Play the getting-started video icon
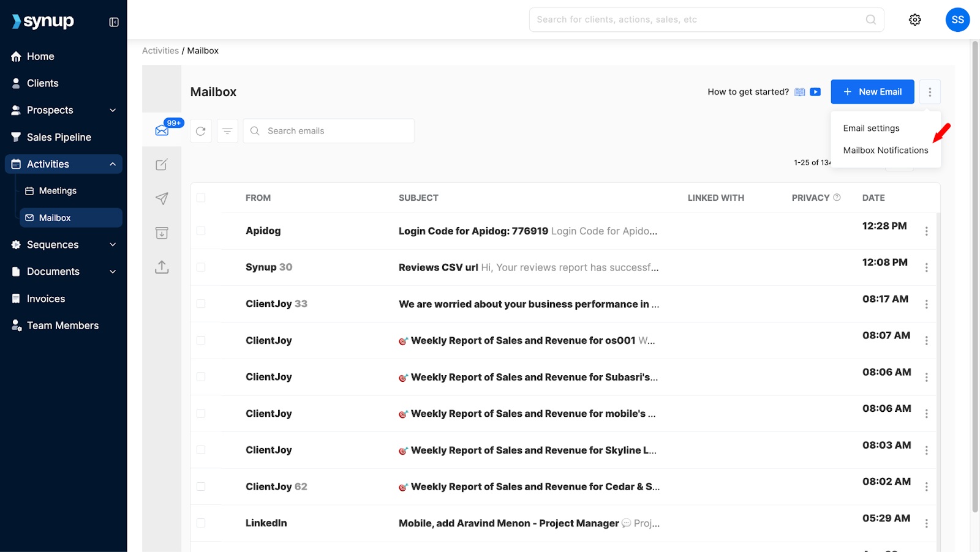 click(x=815, y=92)
